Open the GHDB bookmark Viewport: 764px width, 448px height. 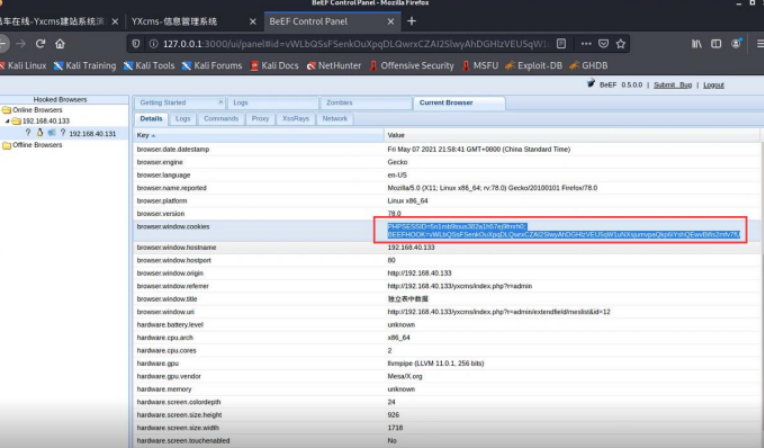pos(589,66)
